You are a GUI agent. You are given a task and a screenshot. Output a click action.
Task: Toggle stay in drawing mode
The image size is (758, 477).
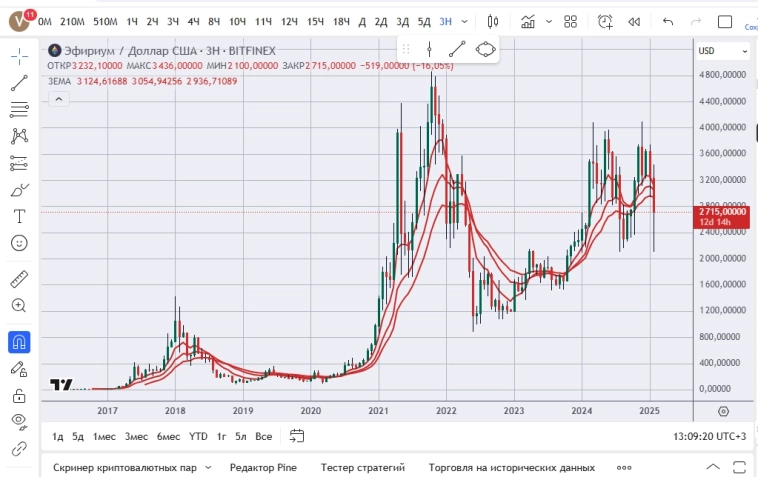tap(19, 370)
